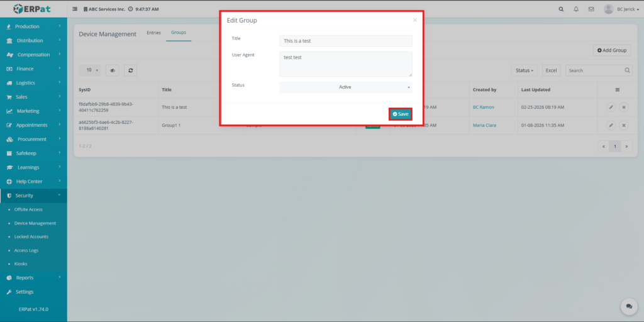644x322 pixels.
Task: Click the refresh table icon
Action: 130,70
